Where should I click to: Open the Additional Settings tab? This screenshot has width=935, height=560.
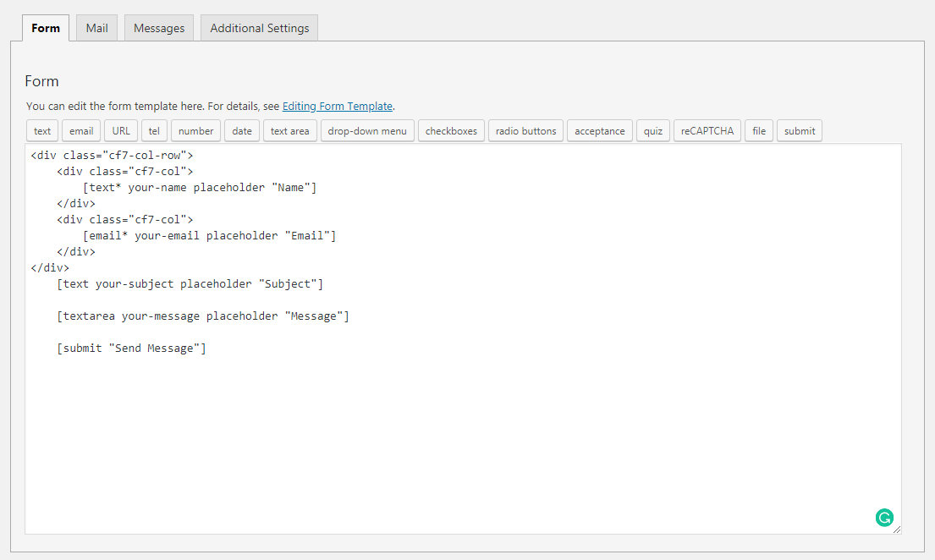point(259,28)
